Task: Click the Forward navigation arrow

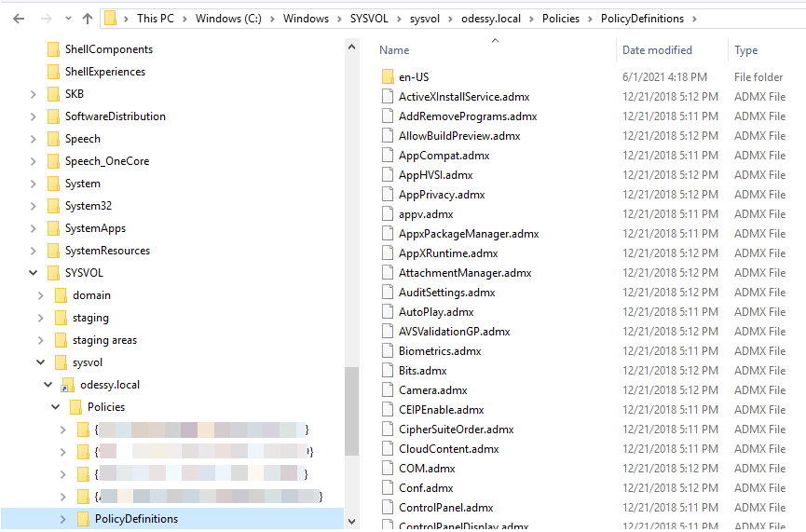Action: click(47, 19)
